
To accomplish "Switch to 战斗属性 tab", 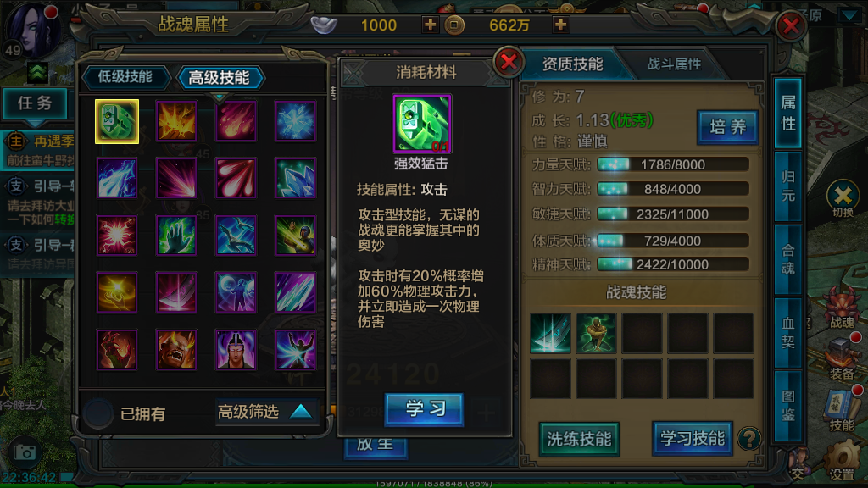I will pyautogui.click(x=674, y=64).
